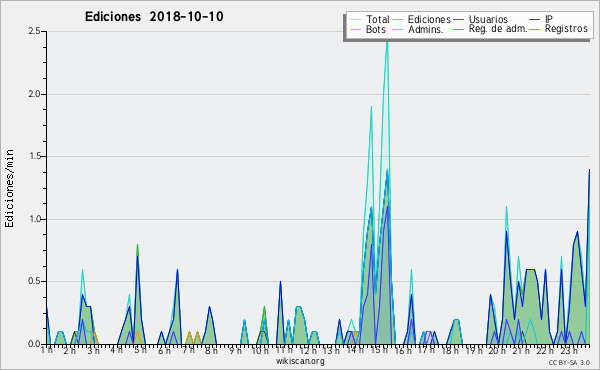Click the 'CC BY-SA 3.0' license text
Viewport: 600px width, 370px height.
pos(569,362)
